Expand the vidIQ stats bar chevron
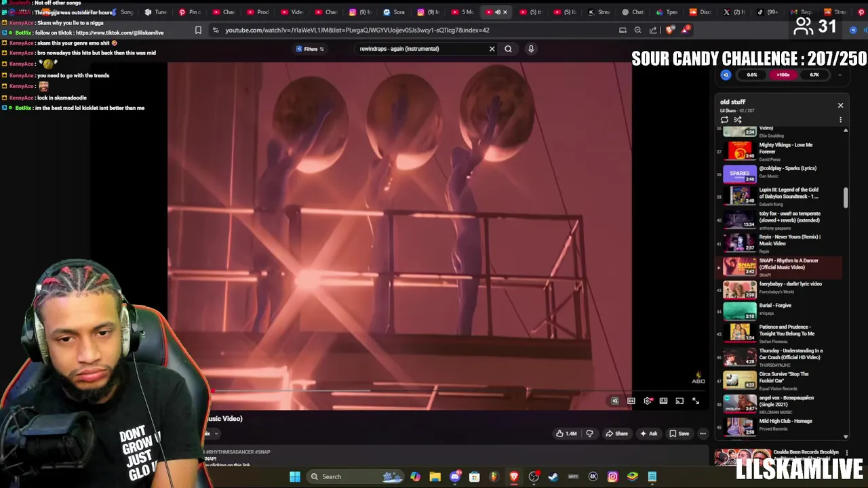The height and width of the screenshot is (488, 868). 840,75
